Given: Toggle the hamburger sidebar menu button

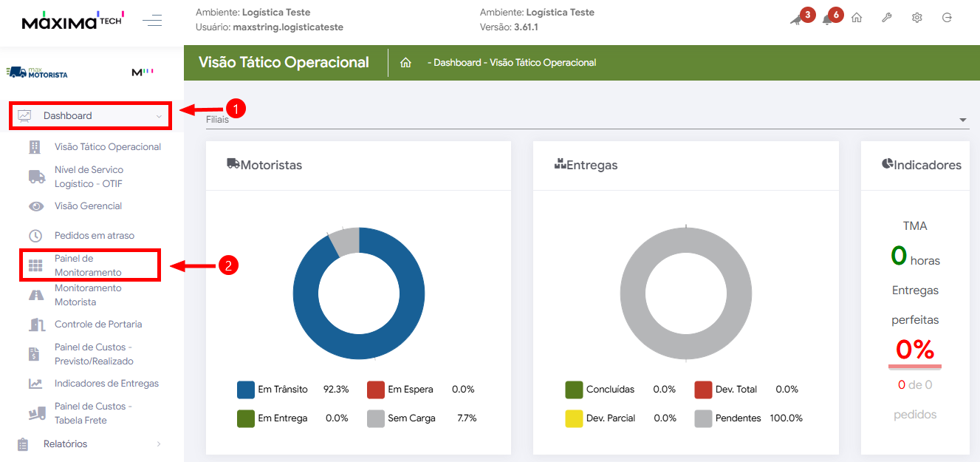Looking at the screenshot, I should [152, 20].
